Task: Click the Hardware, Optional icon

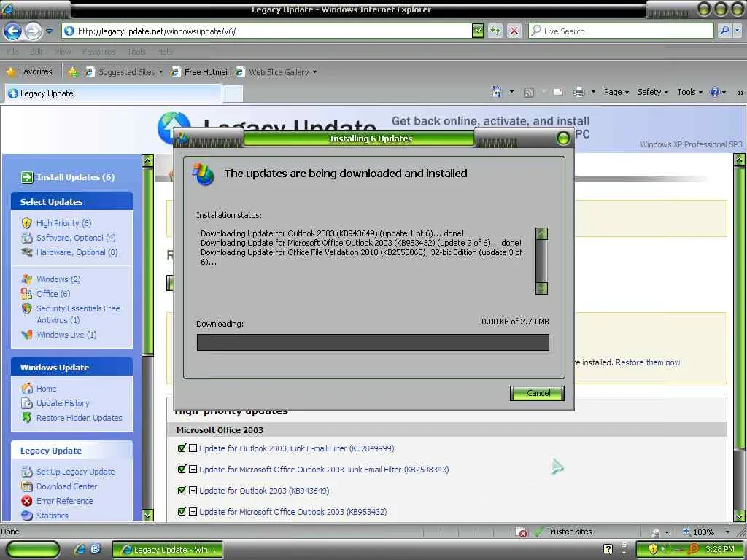Action: point(27,252)
